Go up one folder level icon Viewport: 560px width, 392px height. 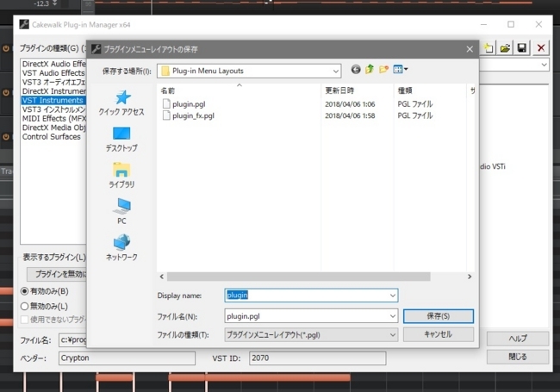(x=370, y=69)
